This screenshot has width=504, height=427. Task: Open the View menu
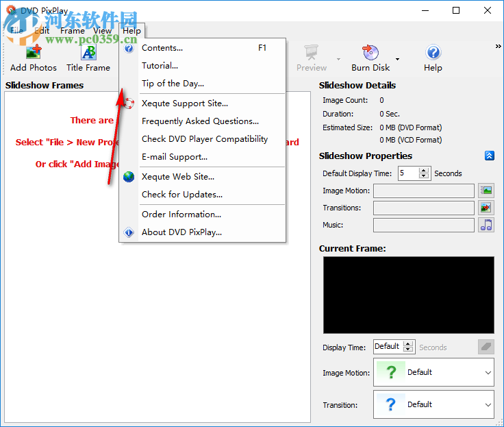102,31
